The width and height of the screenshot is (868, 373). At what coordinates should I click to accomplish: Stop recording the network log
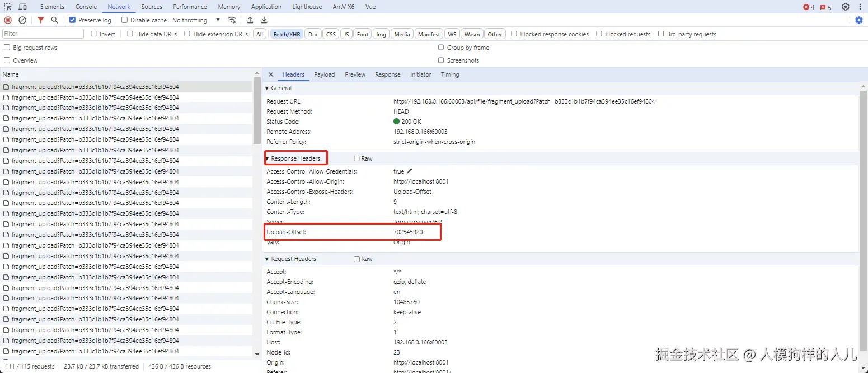point(8,20)
